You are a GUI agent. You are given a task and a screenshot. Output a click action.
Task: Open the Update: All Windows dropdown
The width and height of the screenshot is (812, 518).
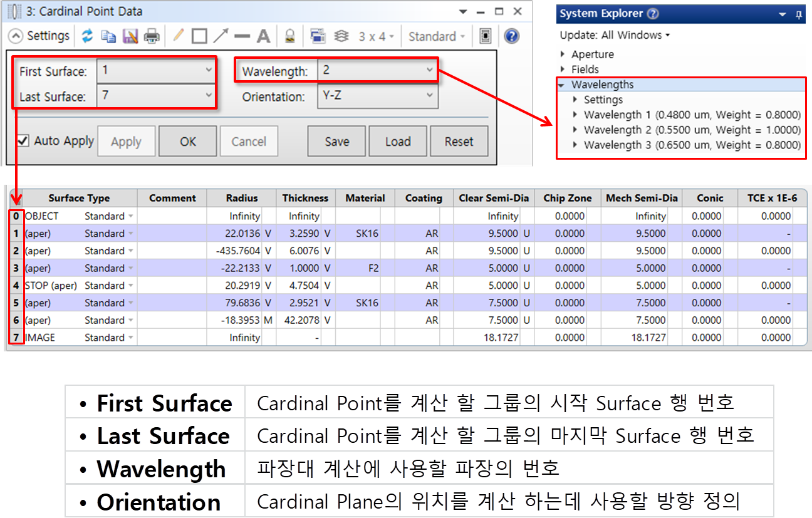pyautogui.click(x=615, y=35)
